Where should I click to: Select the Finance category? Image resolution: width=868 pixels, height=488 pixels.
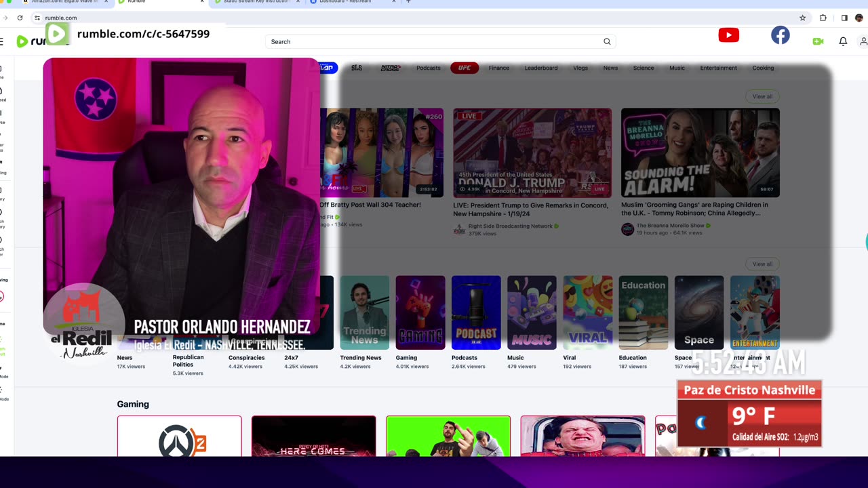[499, 68]
